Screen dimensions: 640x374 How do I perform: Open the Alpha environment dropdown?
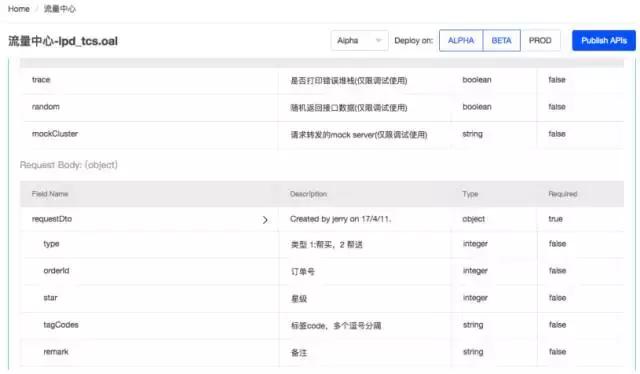(x=359, y=40)
